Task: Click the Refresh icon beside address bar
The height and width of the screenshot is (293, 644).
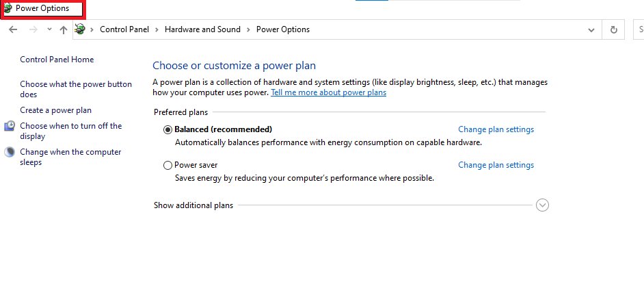Action: [x=614, y=29]
